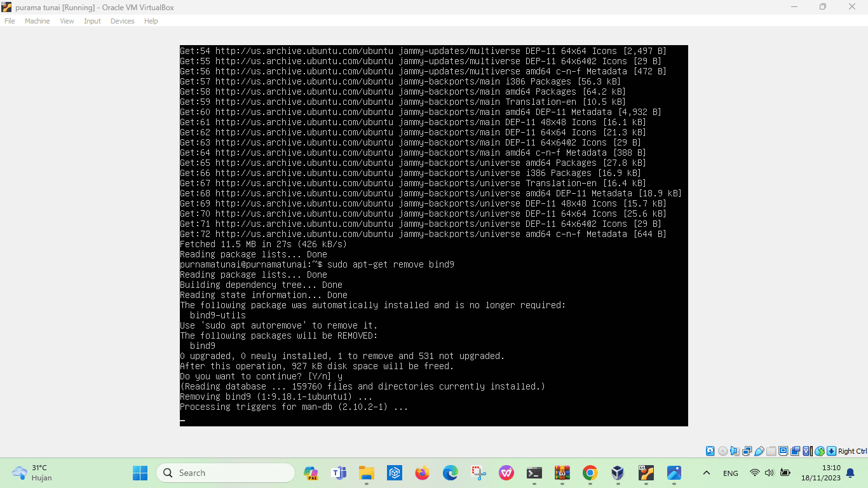
Task: Switch to VirtualBox Manager taskbar icon
Action: pos(618,473)
